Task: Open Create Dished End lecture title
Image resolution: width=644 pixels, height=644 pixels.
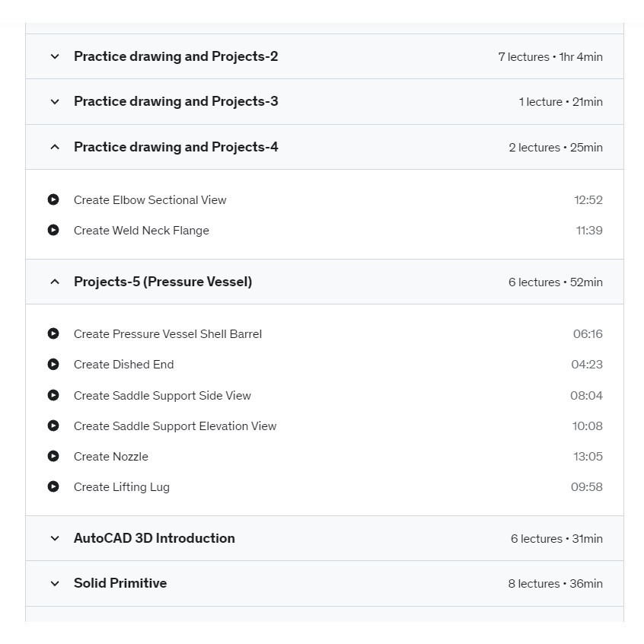Action: coord(123,365)
